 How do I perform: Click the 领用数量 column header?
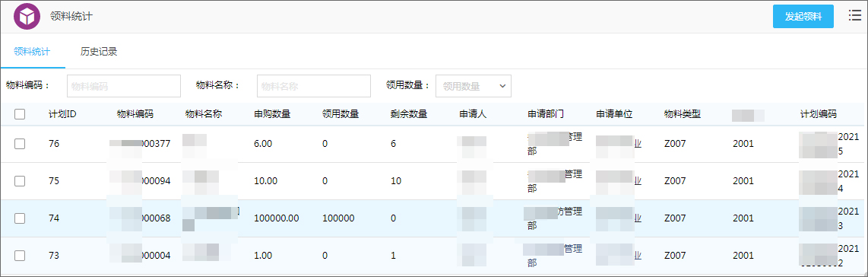[341, 114]
